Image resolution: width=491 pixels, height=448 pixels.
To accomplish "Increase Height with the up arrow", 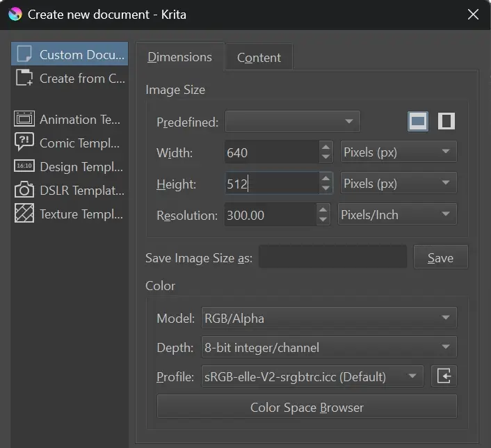I will [x=325, y=178].
